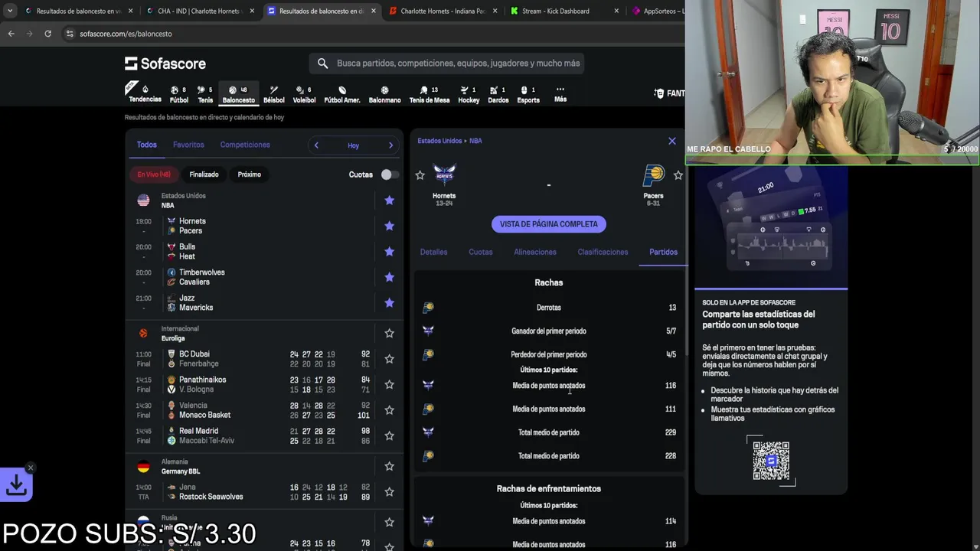This screenshot has height=551, width=980.
Task: Close the CHA - IND browser tab
Action: coord(252,11)
